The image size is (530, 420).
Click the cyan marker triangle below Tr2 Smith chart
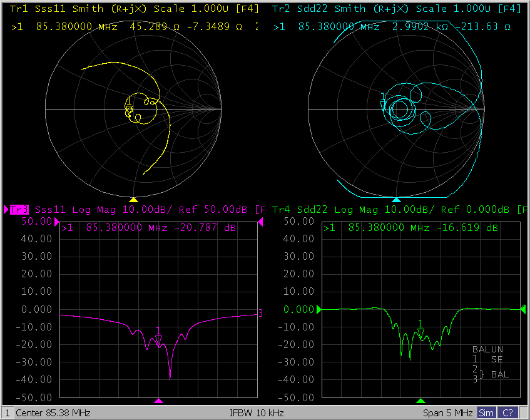396,200
